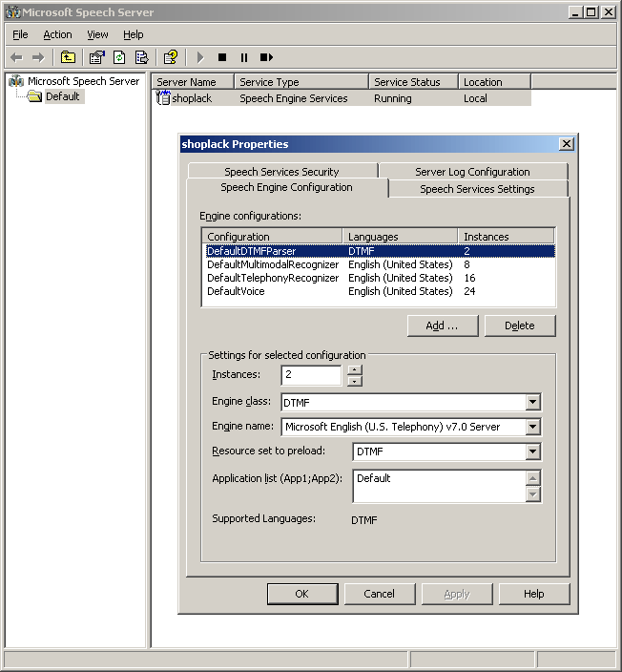
Task: Click the Languages column header
Action: pyautogui.click(x=400, y=237)
